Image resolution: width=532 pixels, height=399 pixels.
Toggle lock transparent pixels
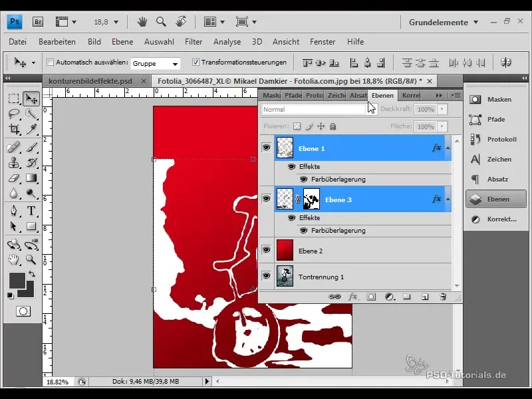click(297, 126)
